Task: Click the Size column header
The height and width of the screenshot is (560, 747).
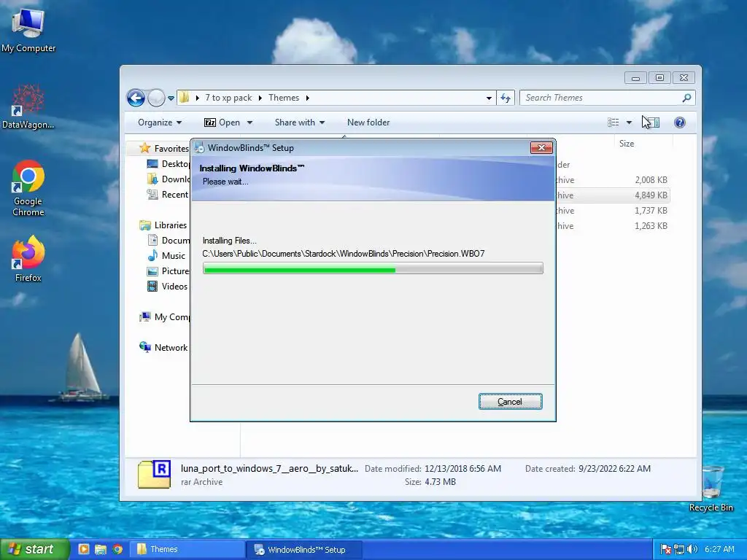Action: [627, 144]
